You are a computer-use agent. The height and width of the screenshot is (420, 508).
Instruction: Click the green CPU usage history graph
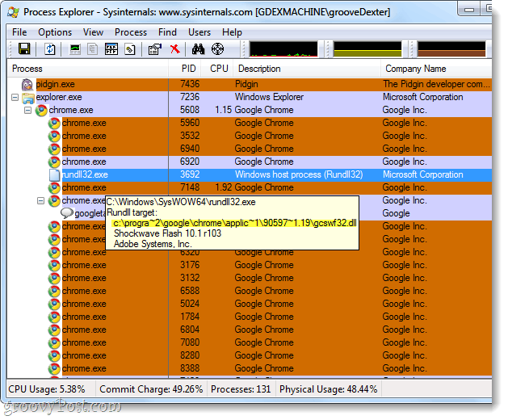click(x=283, y=49)
